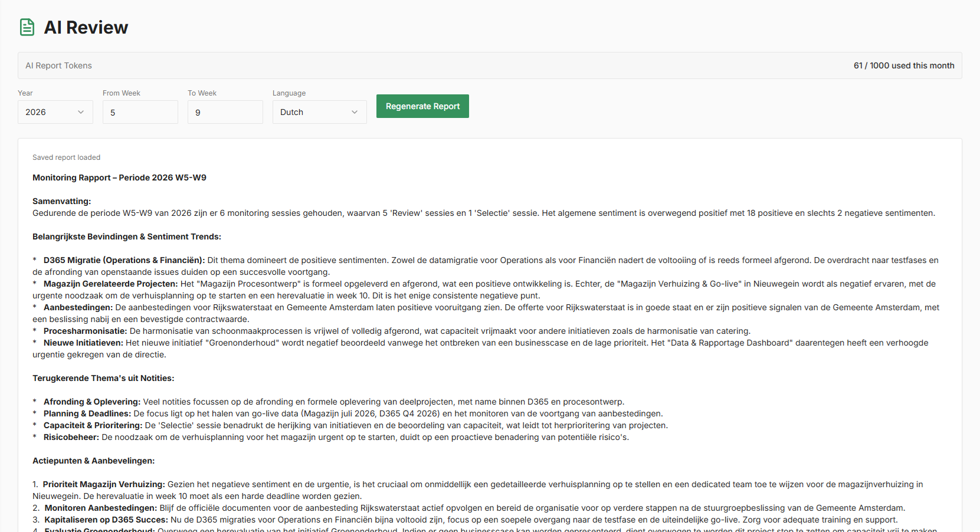Click the token usage counter showing 61 / 1000

[x=904, y=65]
